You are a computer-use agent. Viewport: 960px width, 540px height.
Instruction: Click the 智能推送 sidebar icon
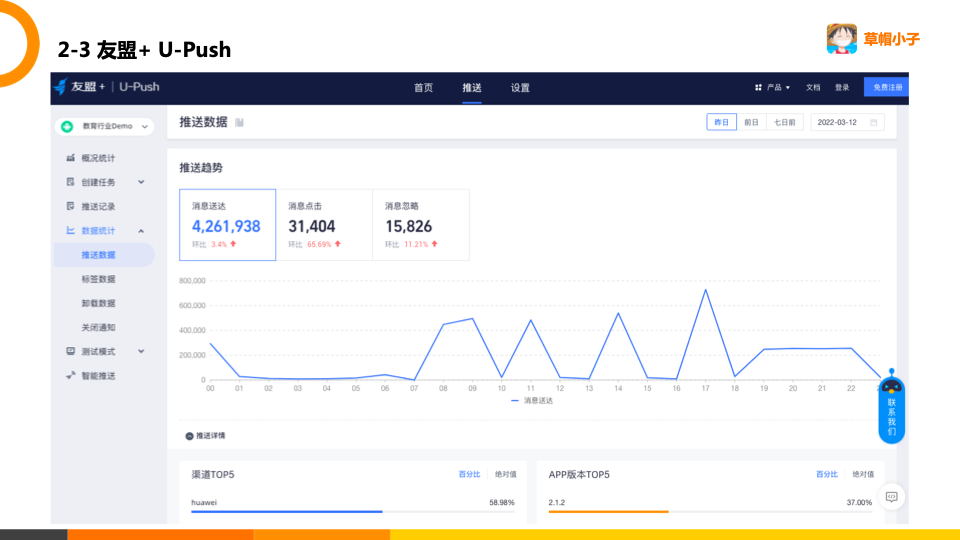point(70,375)
